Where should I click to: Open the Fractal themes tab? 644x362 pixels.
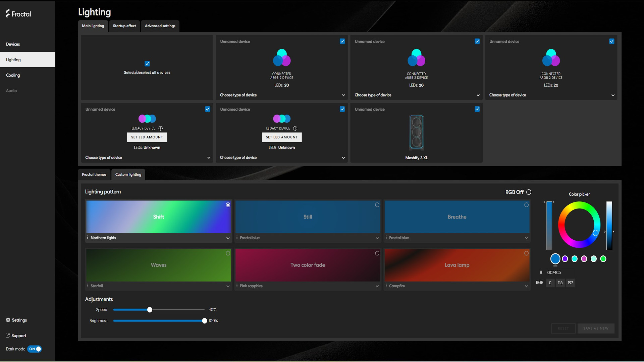[x=94, y=175]
